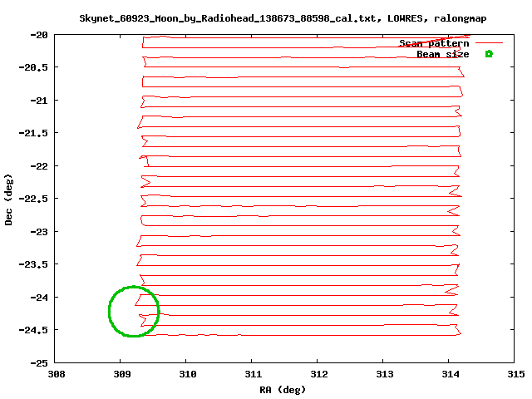
Task: Click the "RA (deg)" x-axis label
Action: [283, 390]
